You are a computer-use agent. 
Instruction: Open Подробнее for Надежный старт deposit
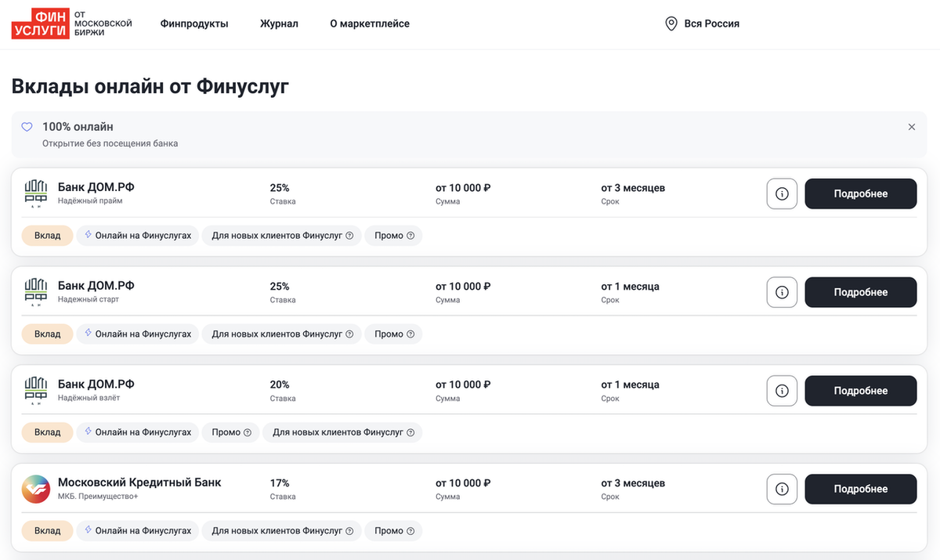861,292
